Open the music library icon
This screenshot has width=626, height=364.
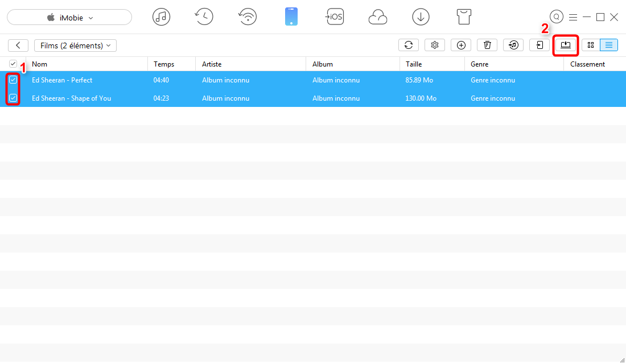161,17
